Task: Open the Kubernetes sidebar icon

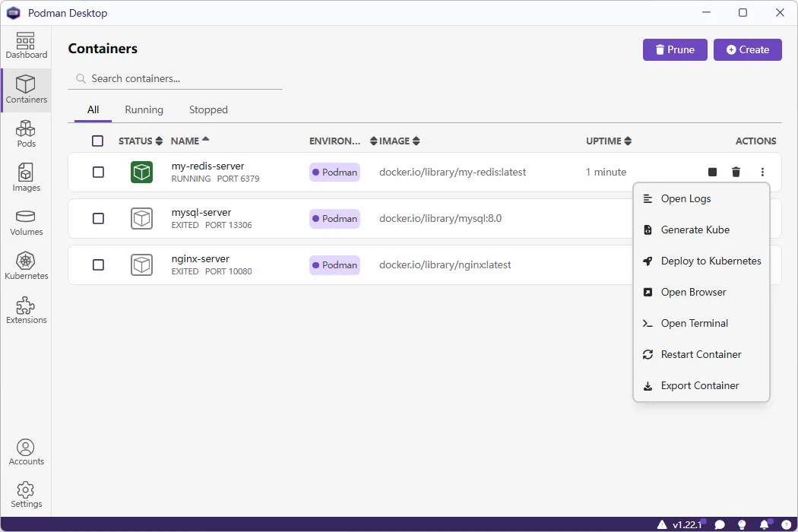Action: coord(26,266)
